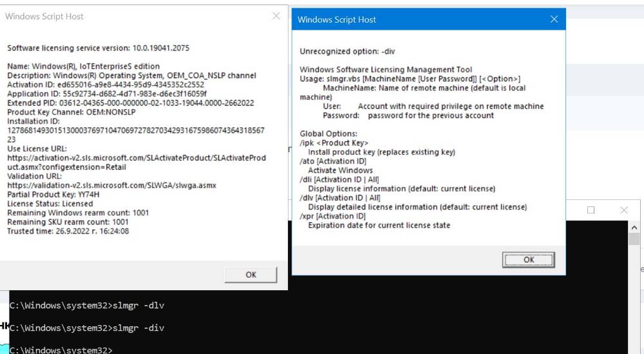Viewport: 644px width, 354px height.
Task: Click the Application ID line
Action: tap(107, 93)
